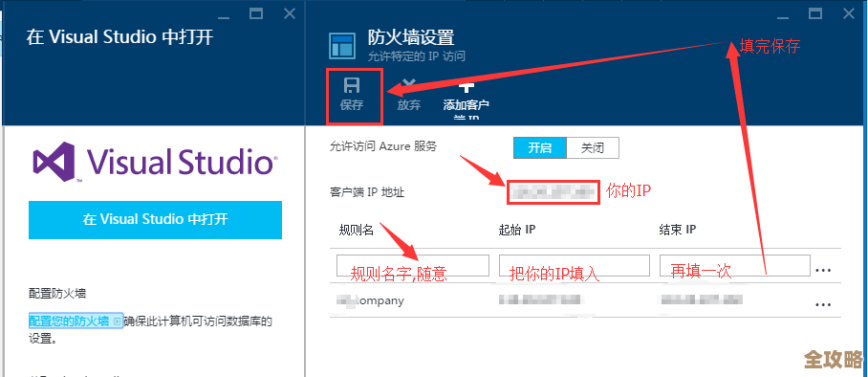The width and height of the screenshot is (868, 377).
Task: Click the 允许特定的 IP 访问 subtitle
Action: [417, 56]
